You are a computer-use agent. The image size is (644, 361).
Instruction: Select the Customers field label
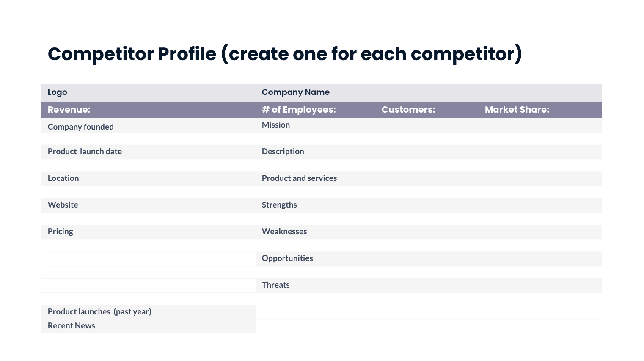pyautogui.click(x=408, y=110)
